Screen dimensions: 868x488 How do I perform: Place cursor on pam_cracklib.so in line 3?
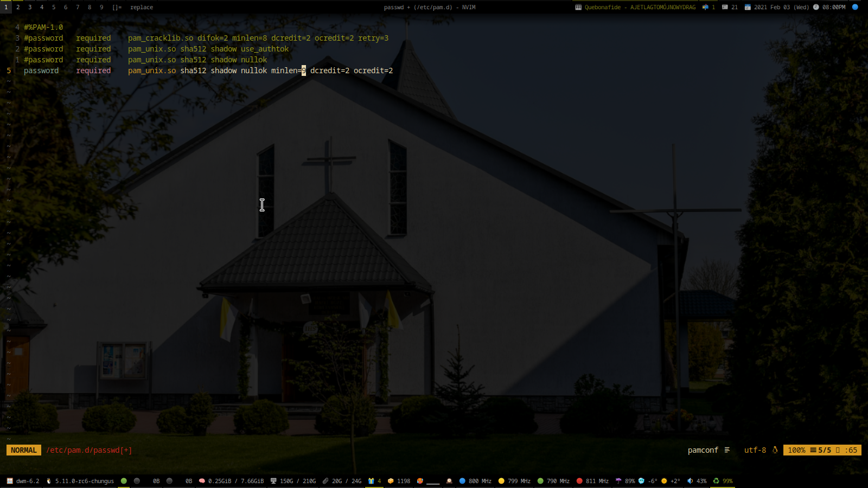(160, 38)
